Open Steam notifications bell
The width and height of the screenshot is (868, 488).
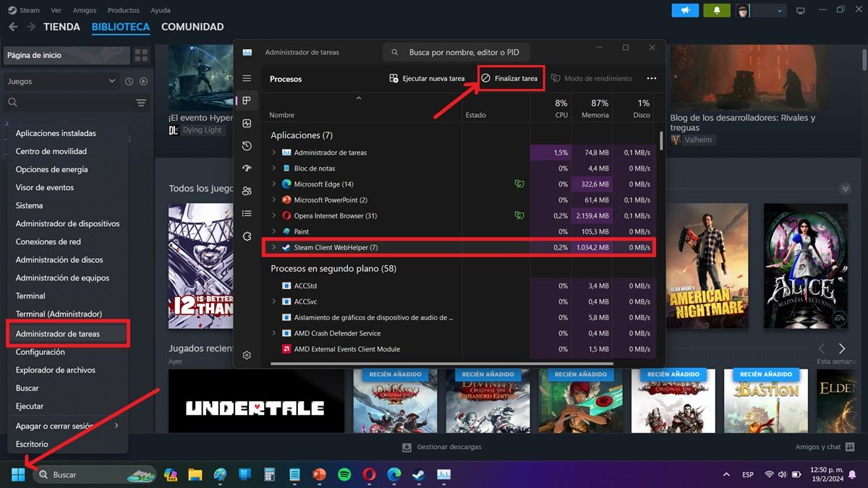(717, 10)
